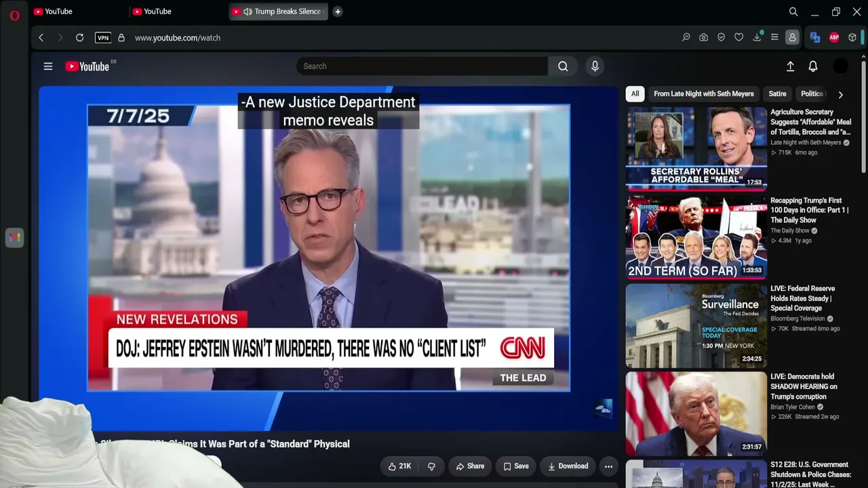
Task: Open the translate extension
Action: pos(815,38)
